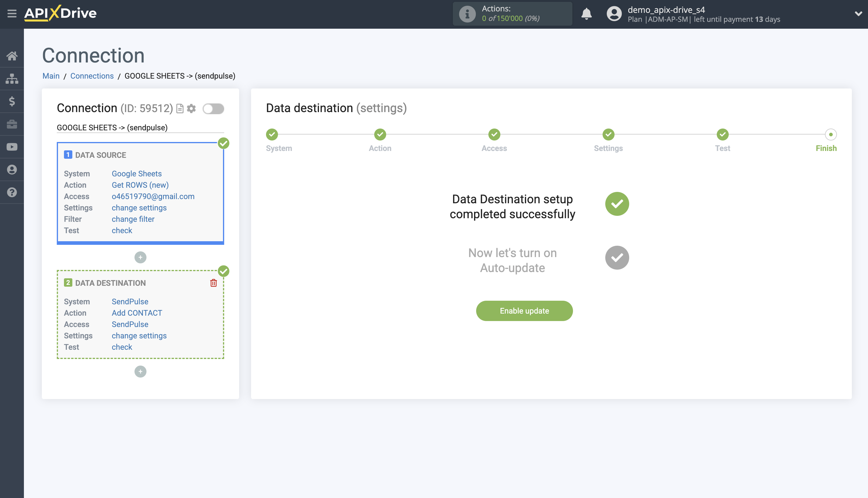
Task: Open the Actions info icon
Action: tap(467, 14)
